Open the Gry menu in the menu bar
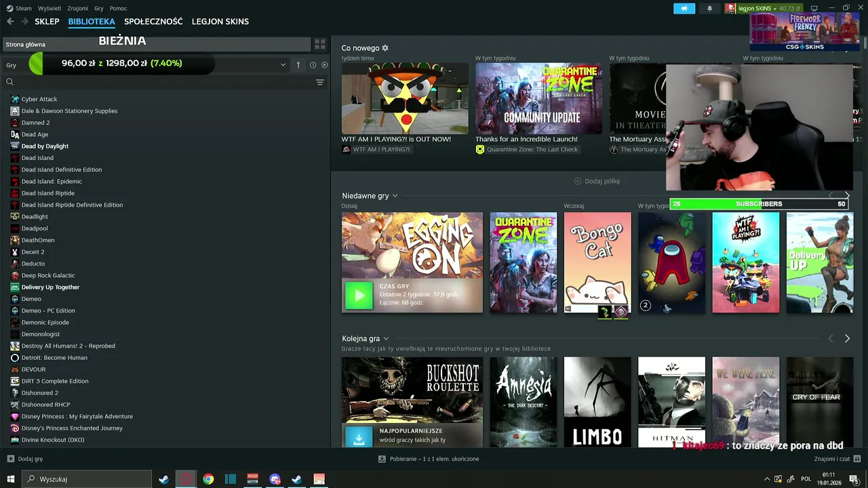 coord(99,8)
